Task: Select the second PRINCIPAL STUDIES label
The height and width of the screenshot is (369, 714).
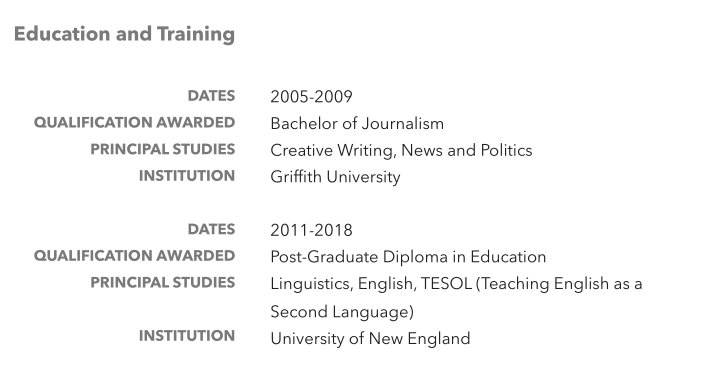Action: [163, 282]
